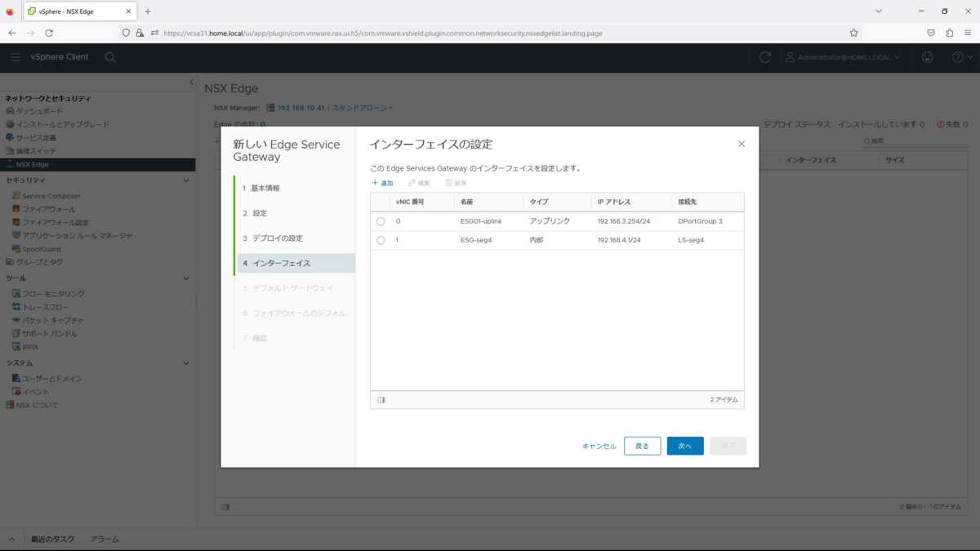Select radio button for ESG-seg4 row
The height and width of the screenshot is (551, 980).
[381, 241]
